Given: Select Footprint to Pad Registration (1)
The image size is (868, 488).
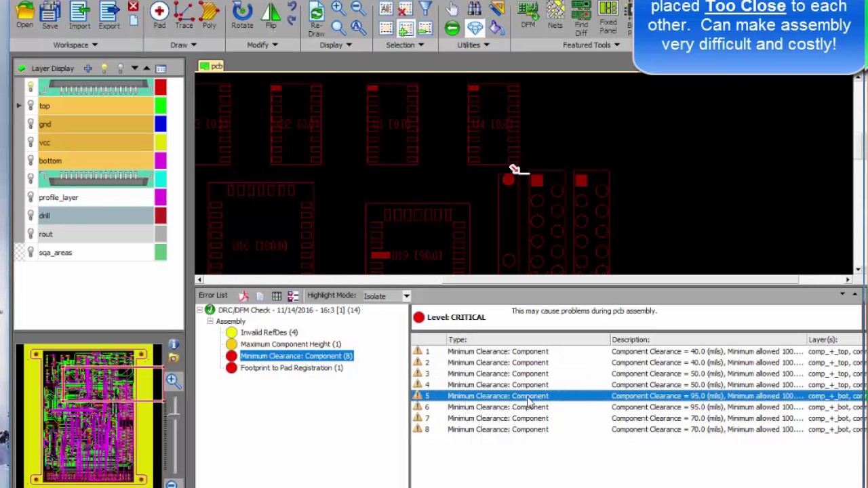Looking at the screenshot, I should (292, 367).
